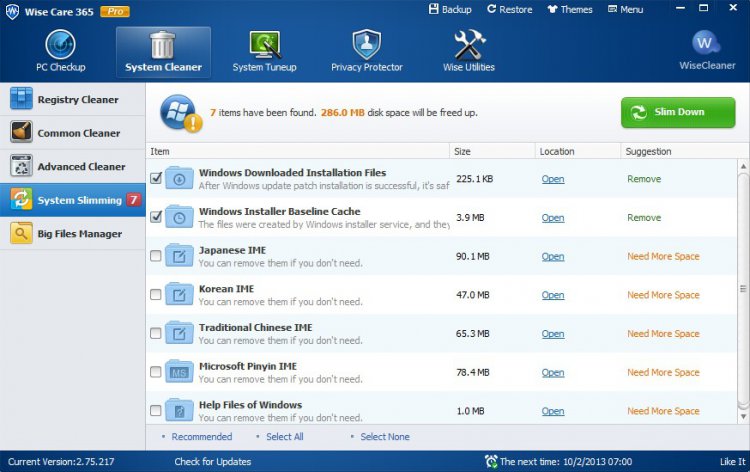Open location of Microsoft Pinyin IME

point(553,373)
